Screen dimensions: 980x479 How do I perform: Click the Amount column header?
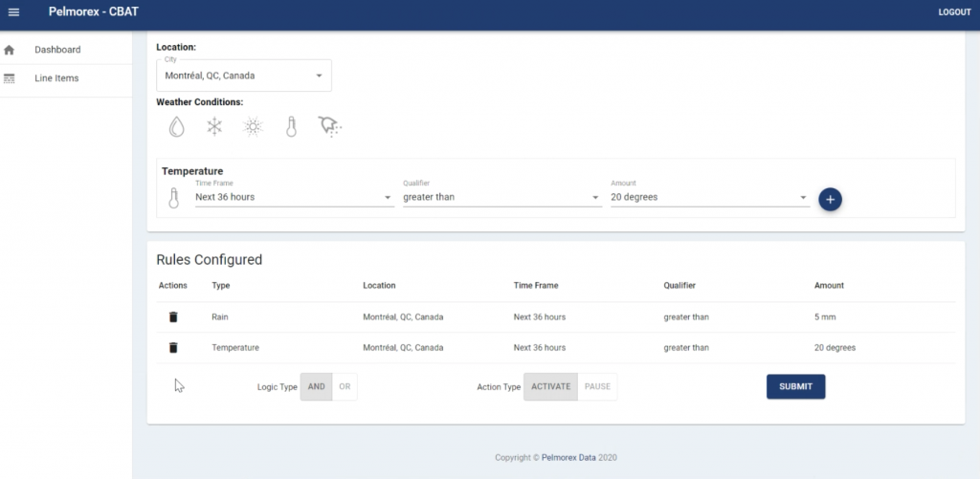pos(829,286)
